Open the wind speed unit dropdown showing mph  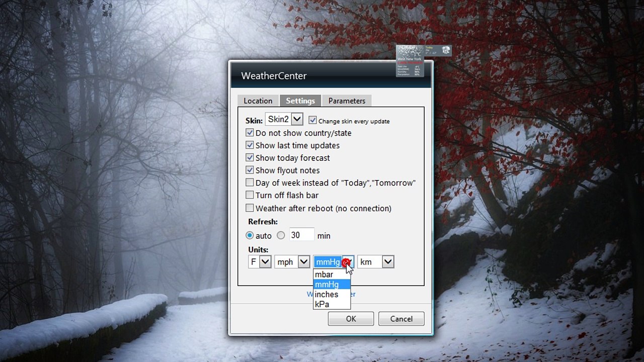292,261
